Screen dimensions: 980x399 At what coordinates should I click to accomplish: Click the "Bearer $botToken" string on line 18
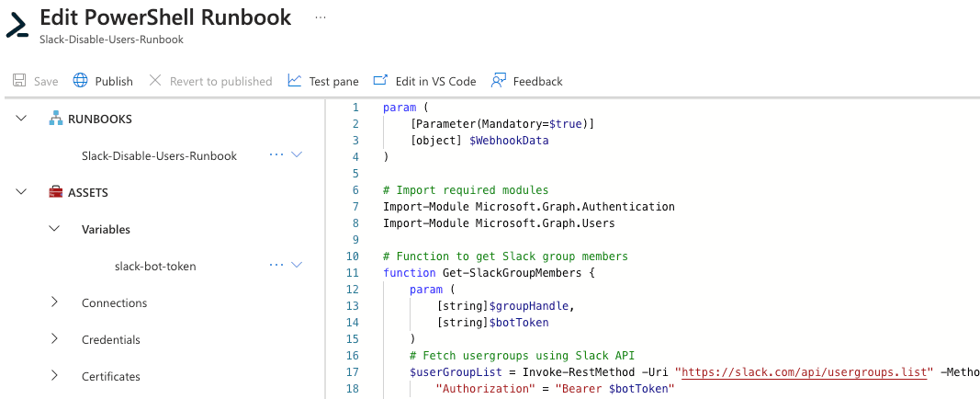pos(614,389)
